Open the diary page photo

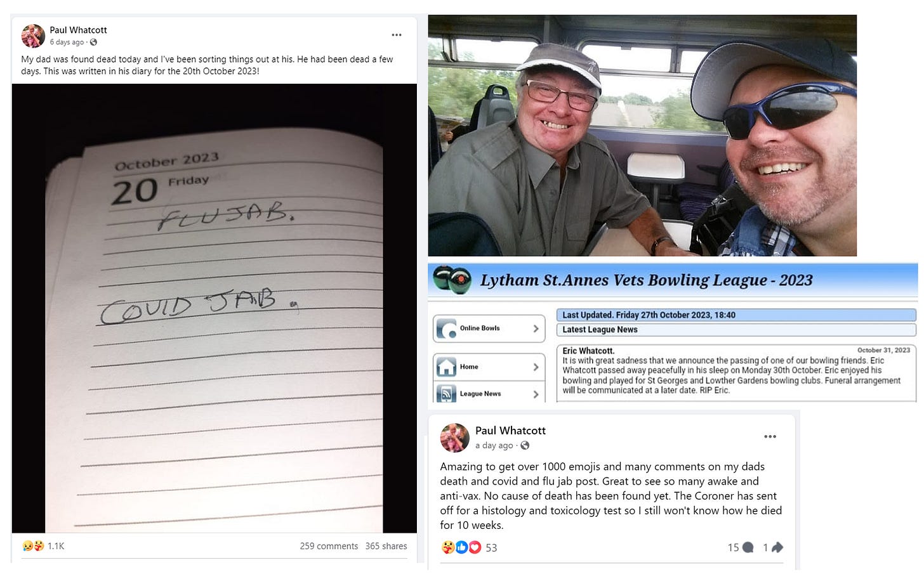214,308
